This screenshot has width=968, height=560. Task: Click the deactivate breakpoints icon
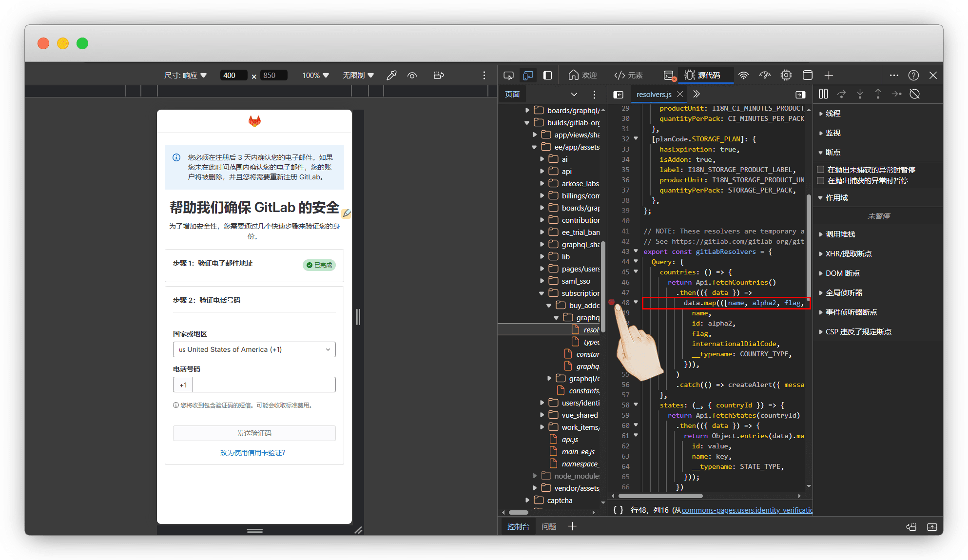point(914,94)
